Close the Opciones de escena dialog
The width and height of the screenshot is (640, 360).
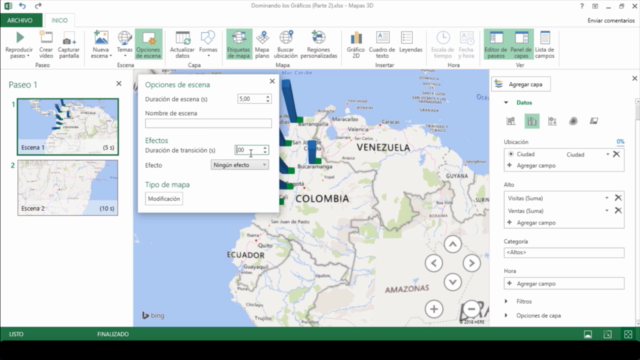(272, 81)
